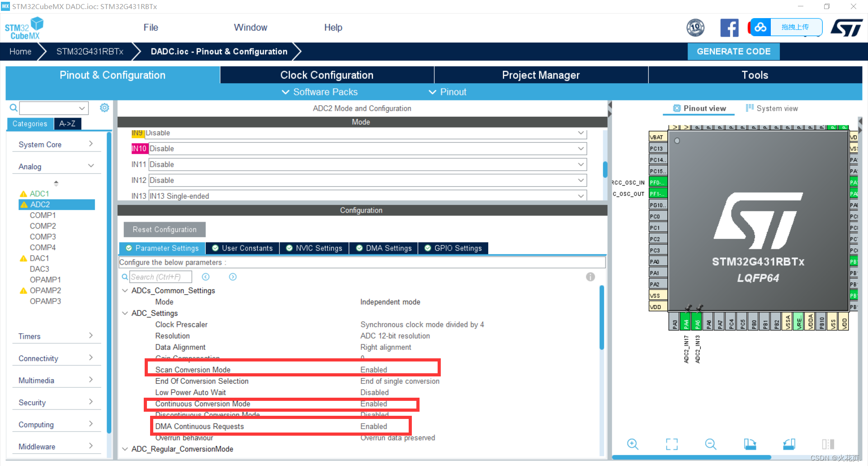The width and height of the screenshot is (868, 466).
Task: Select ADC1 in the Analog list
Action: pos(39,194)
